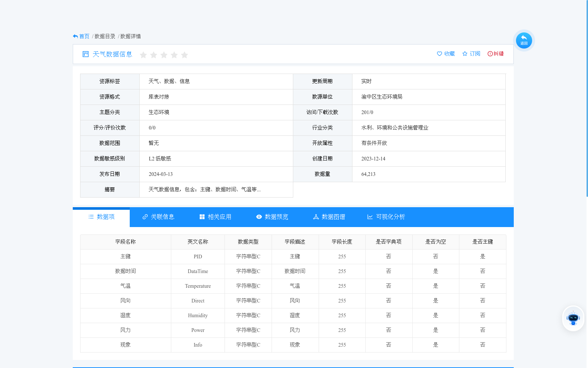Click the star icon for 订阅
Viewport: 588px width, 368px height.
(465, 54)
